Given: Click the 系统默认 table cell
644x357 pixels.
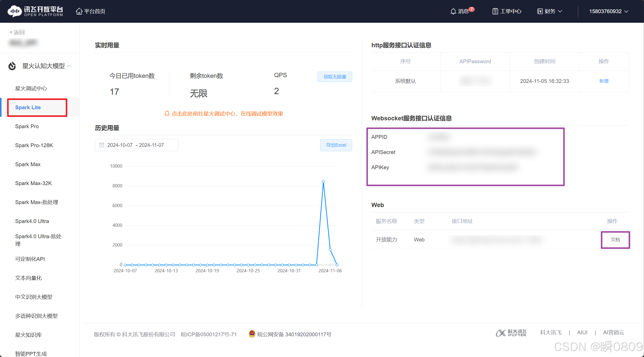Looking at the screenshot, I should pos(406,81).
